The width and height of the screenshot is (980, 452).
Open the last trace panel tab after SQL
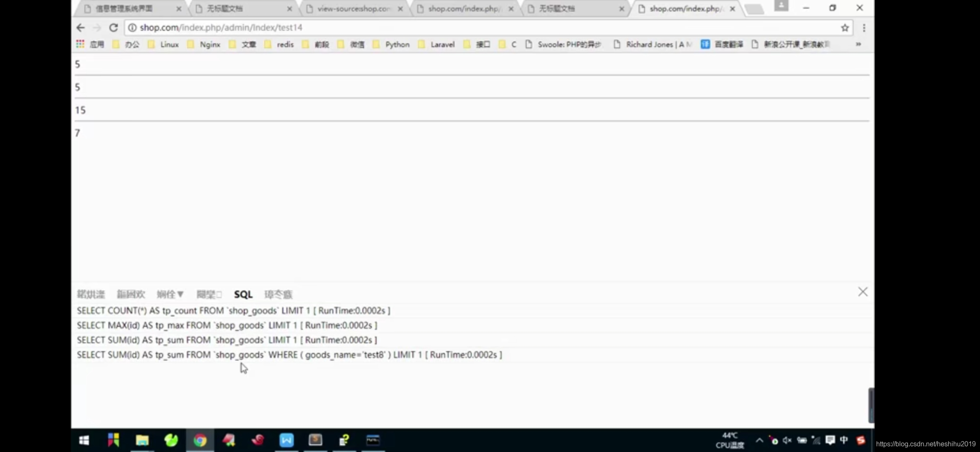click(279, 294)
